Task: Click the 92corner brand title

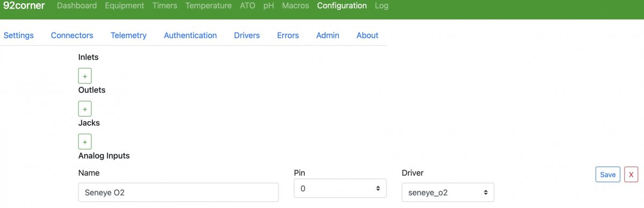Action: pos(24,6)
